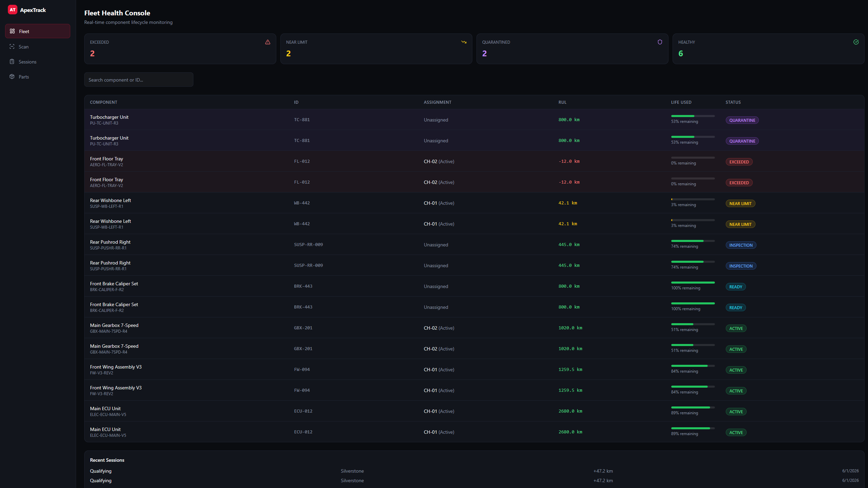This screenshot has height=488, width=868.
Task: Select the second Rear Pushrod Right component name
Action: coord(110,263)
